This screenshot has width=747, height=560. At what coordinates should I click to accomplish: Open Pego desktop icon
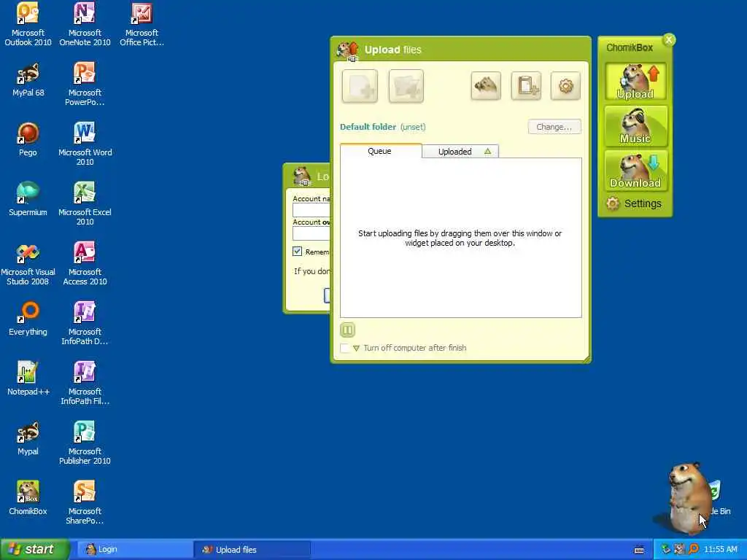(28, 139)
